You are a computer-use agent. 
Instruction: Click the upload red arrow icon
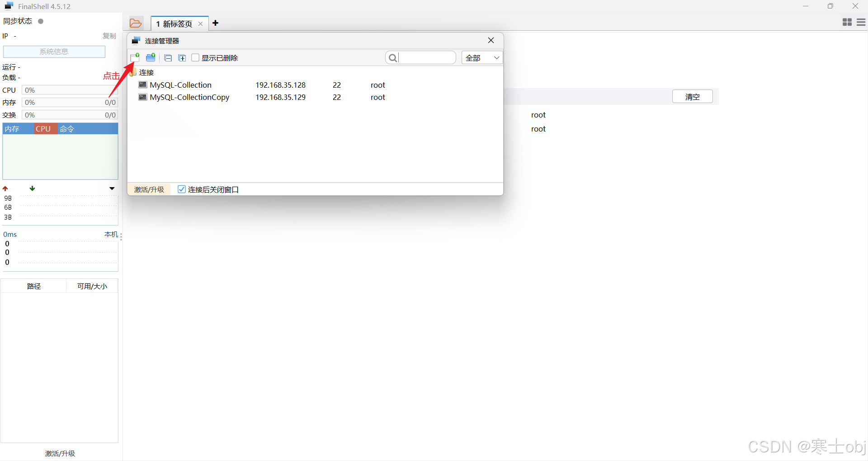(x=5, y=188)
